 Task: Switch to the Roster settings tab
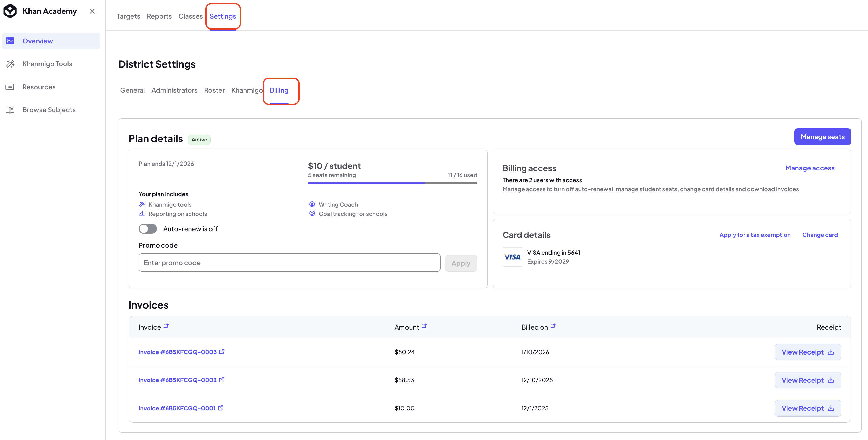214,90
